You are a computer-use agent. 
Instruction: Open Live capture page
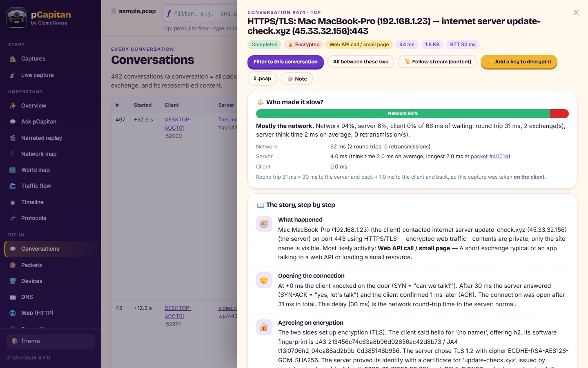51,75
